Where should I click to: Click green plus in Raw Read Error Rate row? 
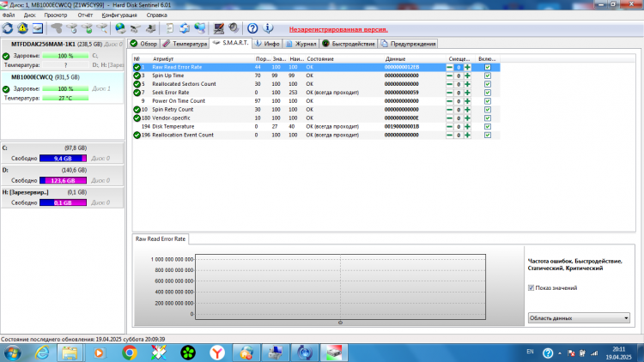(x=467, y=67)
